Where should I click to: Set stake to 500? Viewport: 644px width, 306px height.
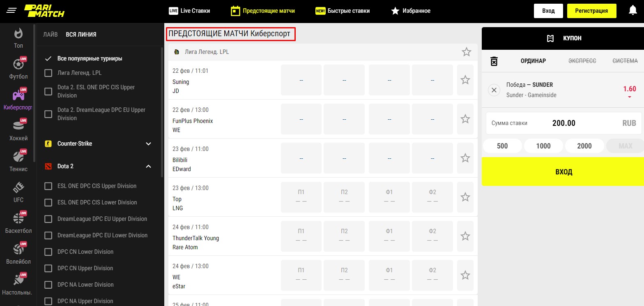coord(502,146)
